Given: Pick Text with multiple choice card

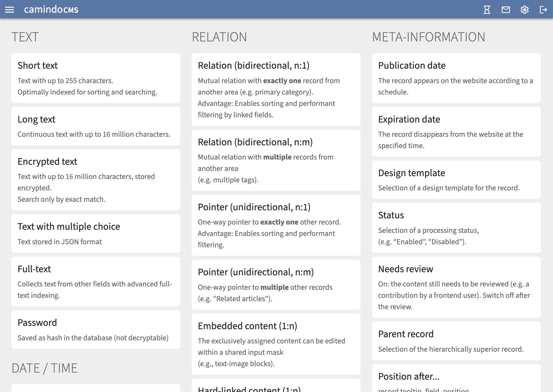Looking at the screenshot, I should click(96, 233).
